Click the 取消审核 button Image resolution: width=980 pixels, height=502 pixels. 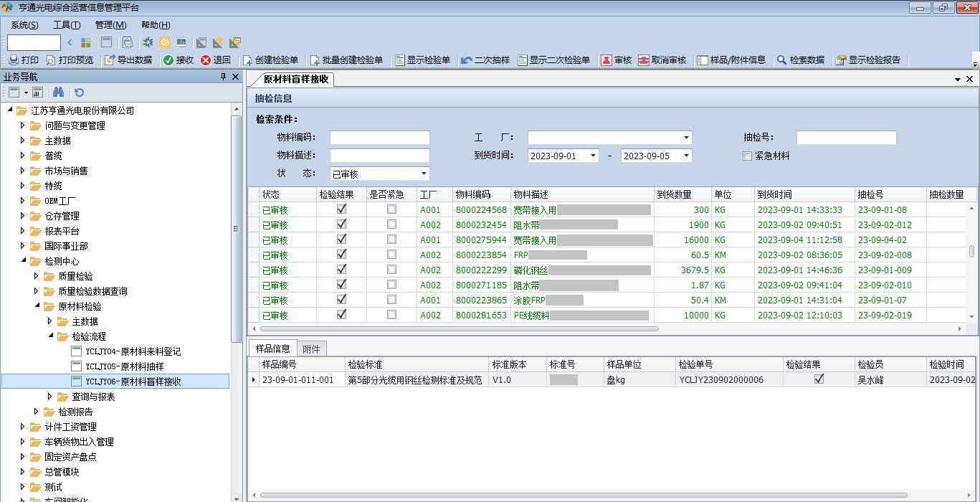tap(662, 60)
